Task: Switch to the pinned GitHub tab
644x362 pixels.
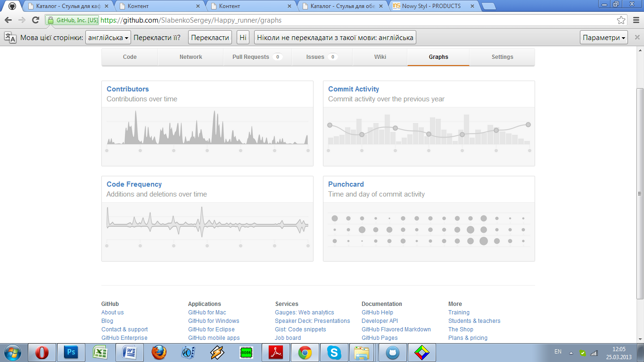Action: 12,6
